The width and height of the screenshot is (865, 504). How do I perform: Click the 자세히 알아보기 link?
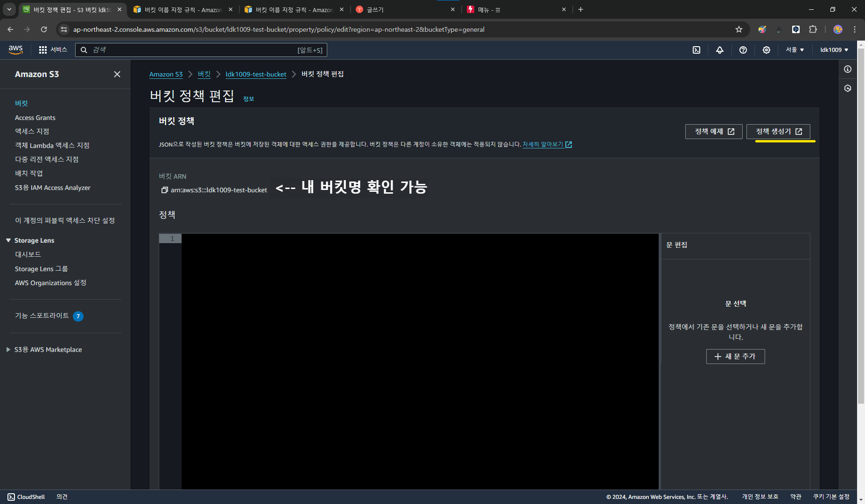coord(547,145)
